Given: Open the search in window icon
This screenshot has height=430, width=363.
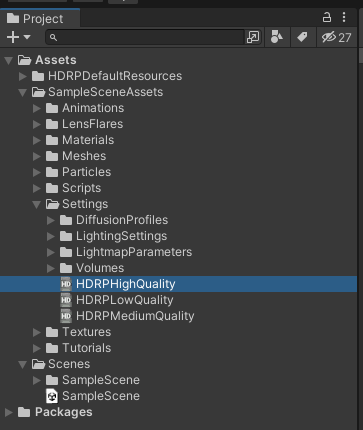Looking at the screenshot, I should pyautogui.click(x=253, y=37).
